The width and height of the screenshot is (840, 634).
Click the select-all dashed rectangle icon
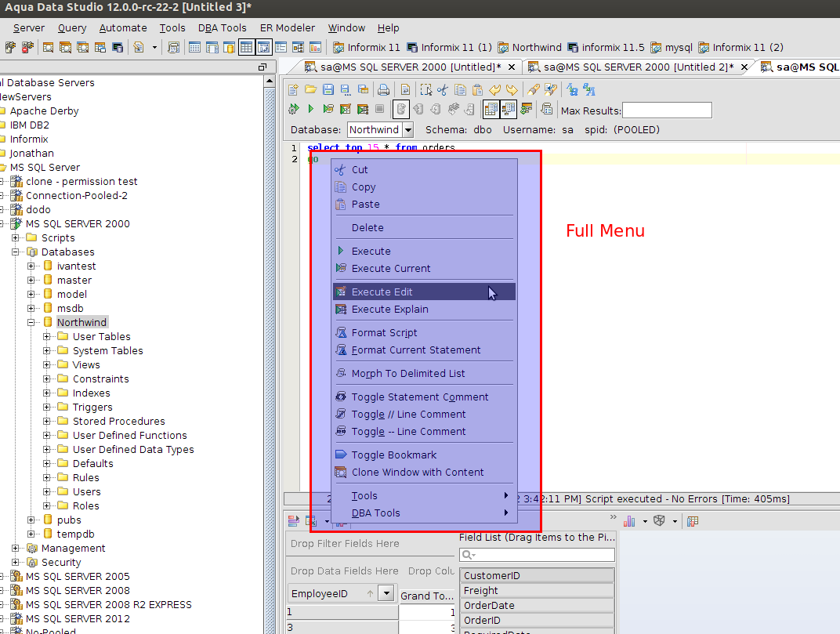(426, 89)
